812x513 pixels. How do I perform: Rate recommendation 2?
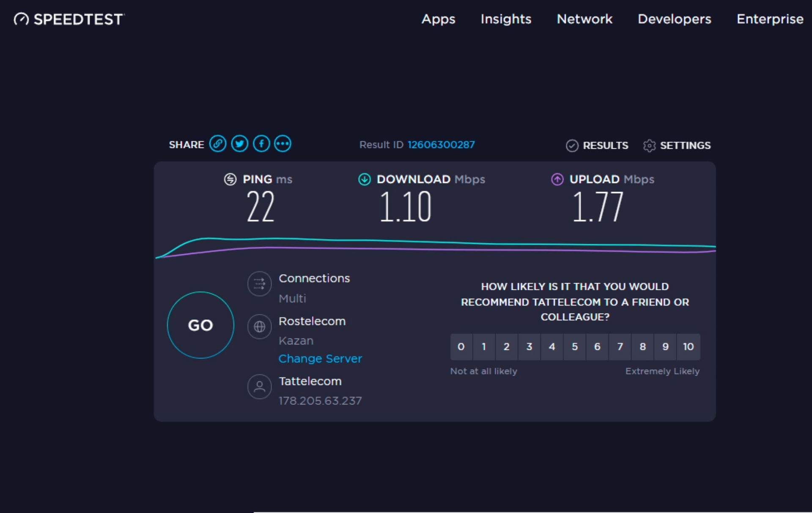(506, 347)
